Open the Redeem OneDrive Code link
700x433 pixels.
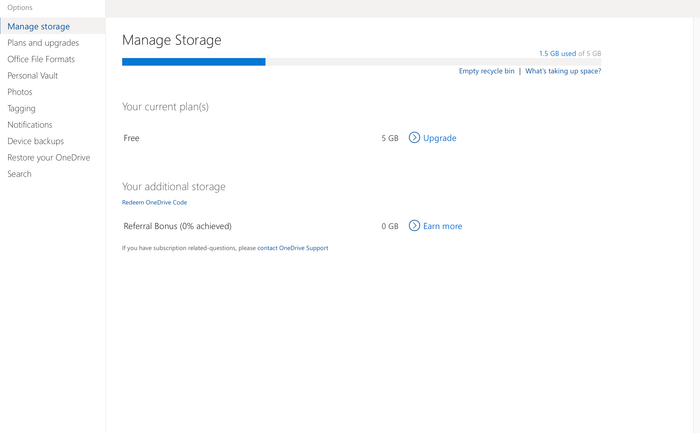[x=154, y=202]
